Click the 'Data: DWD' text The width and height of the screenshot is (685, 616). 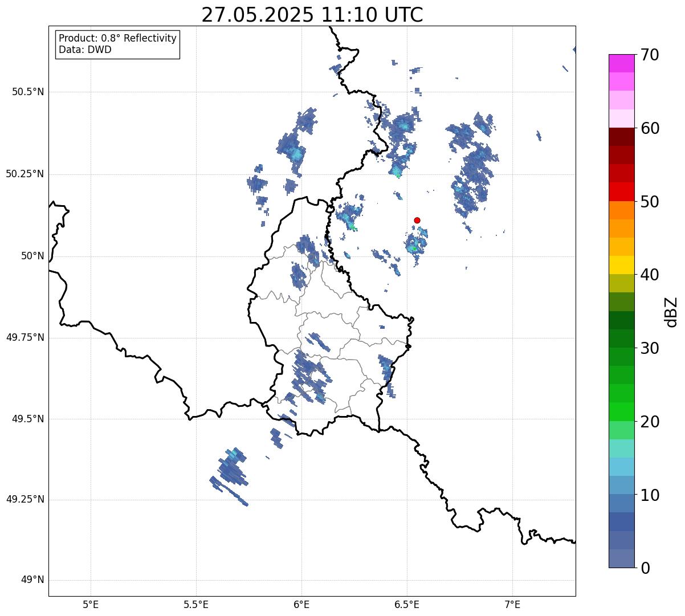[x=85, y=50]
